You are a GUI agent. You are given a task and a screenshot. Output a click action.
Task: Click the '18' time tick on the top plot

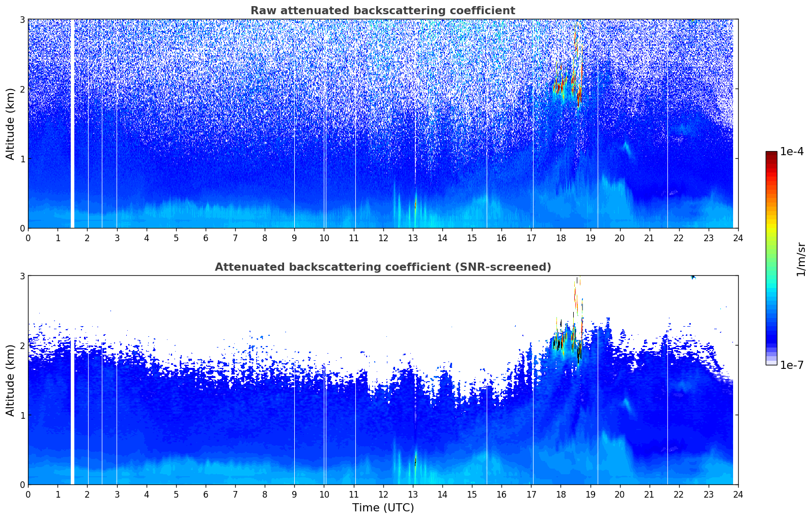coord(561,238)
